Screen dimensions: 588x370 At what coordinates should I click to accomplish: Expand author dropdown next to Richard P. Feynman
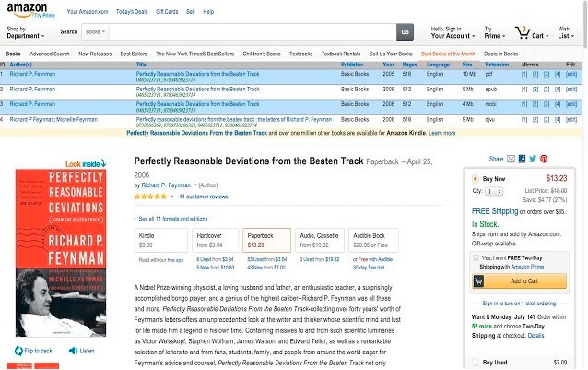pyautogui.click(x=195, y=185)
